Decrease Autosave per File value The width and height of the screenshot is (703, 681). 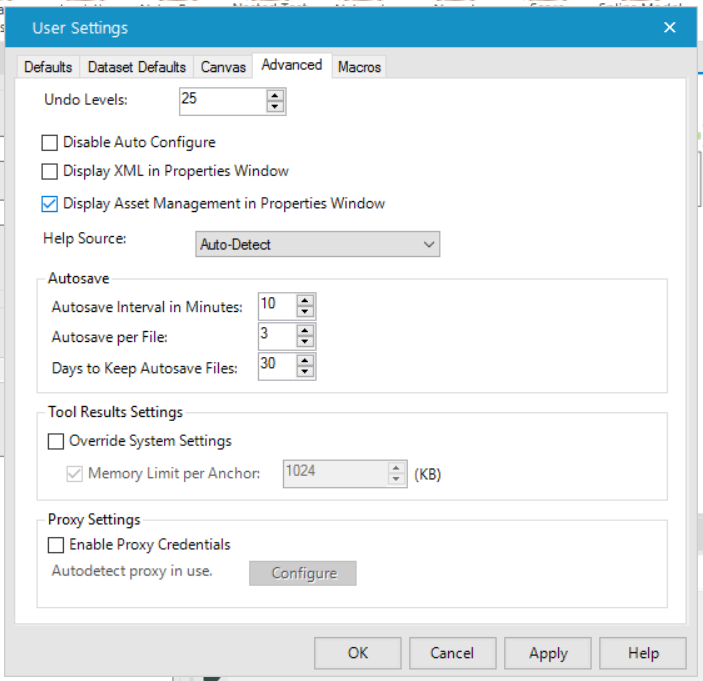click(x=305, y=342)
